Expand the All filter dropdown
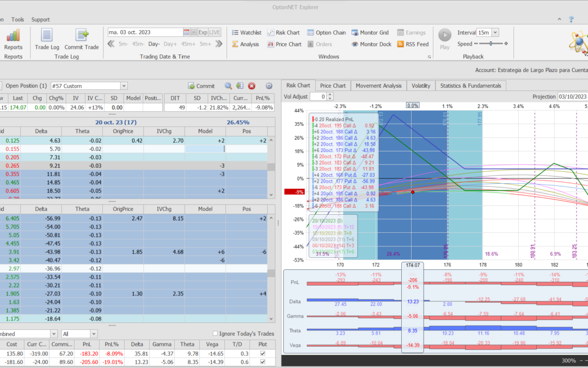 (x=94, y=334)
